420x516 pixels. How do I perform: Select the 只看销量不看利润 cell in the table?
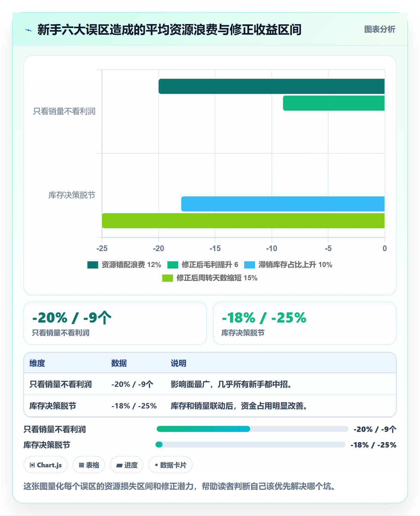[x=61, y=384]
